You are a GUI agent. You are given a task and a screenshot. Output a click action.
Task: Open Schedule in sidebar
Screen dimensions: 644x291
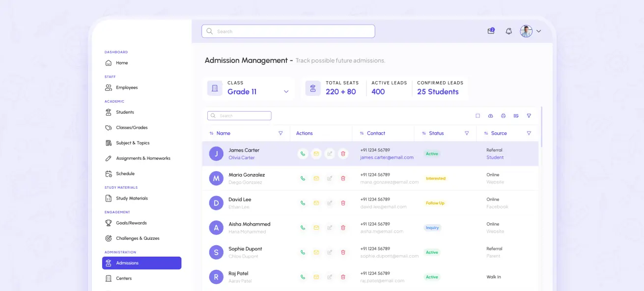tap(141, 174)
